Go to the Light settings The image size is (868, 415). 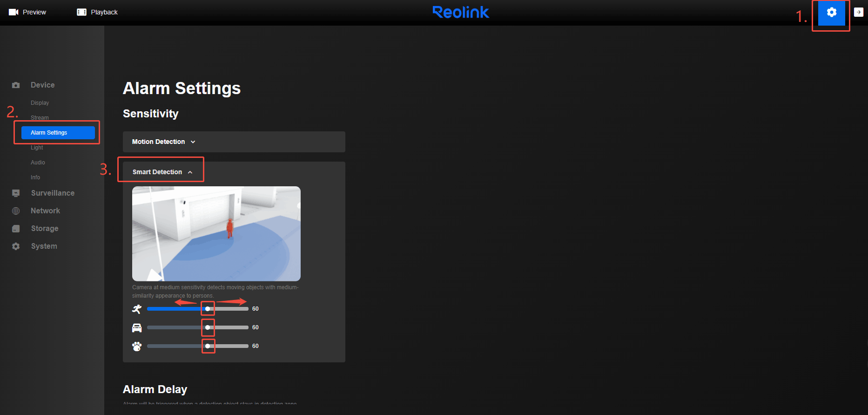click(x=37, y=148)
